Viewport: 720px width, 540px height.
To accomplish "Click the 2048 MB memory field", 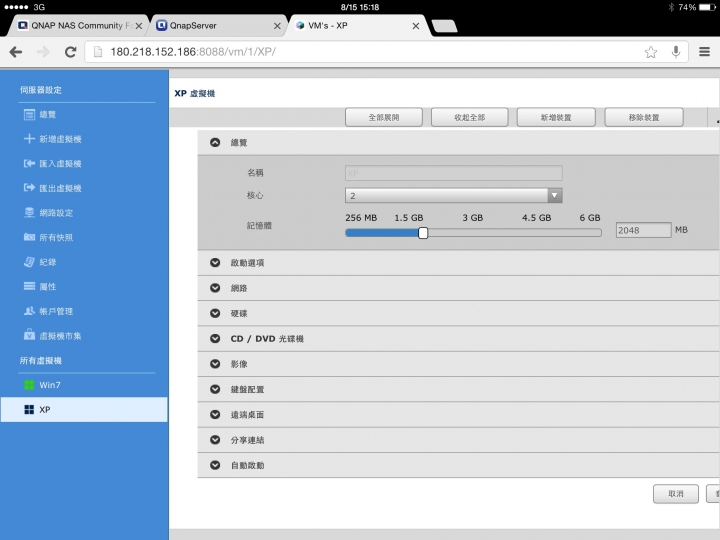I will 643,230.
